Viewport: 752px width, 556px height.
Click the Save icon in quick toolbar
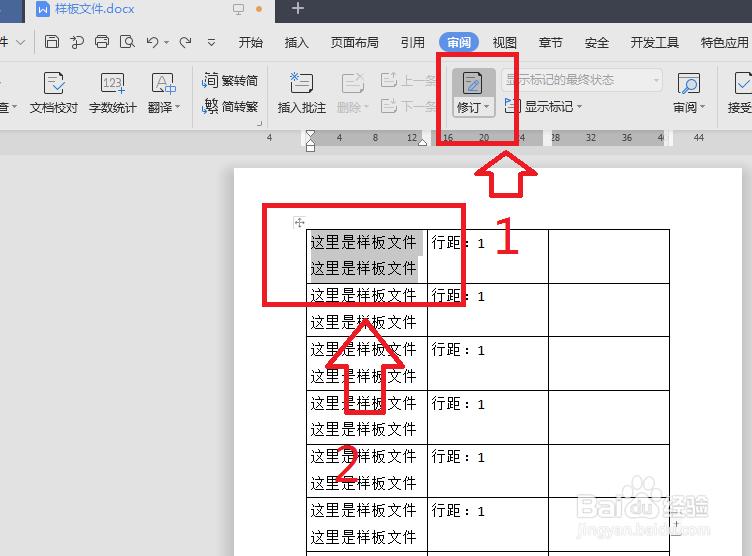(52, 42)
